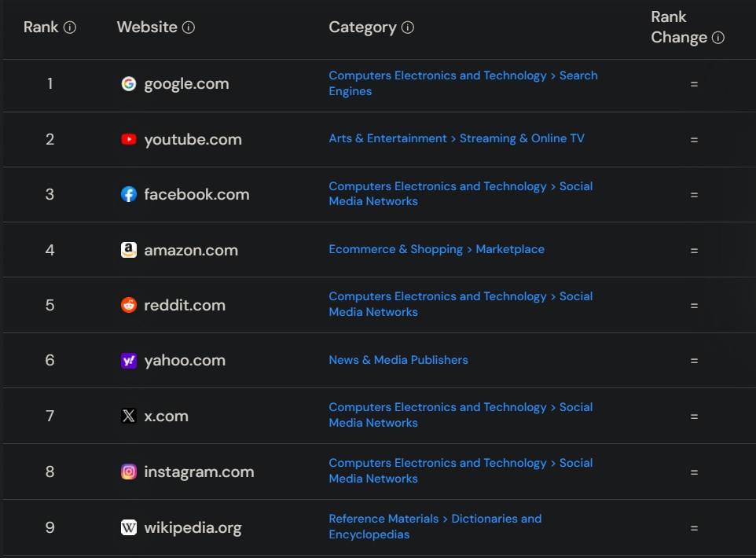
Task: Click the Category column header
Action: [x=362, y=28]
